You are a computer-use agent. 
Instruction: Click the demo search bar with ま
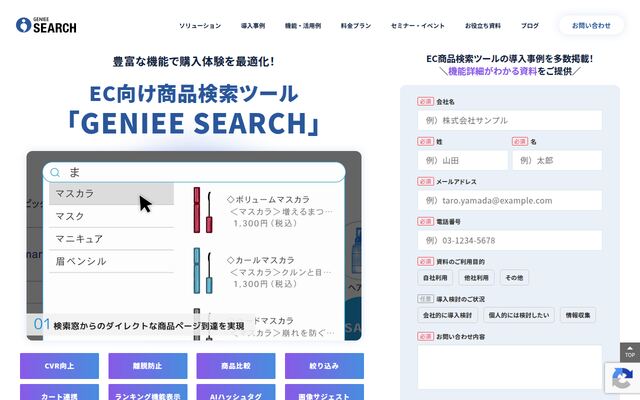(x=194, y=173)
